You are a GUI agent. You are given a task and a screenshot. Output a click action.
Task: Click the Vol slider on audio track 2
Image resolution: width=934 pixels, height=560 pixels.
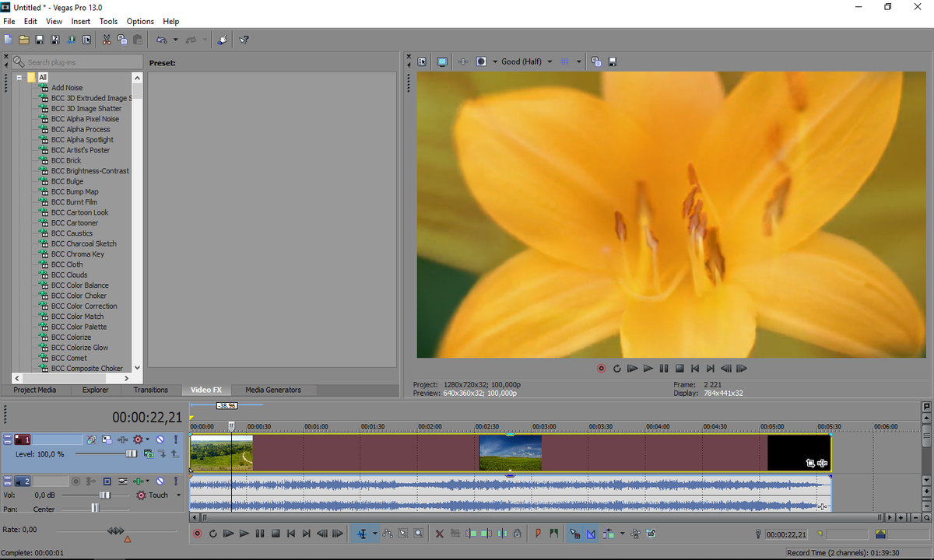105,495
